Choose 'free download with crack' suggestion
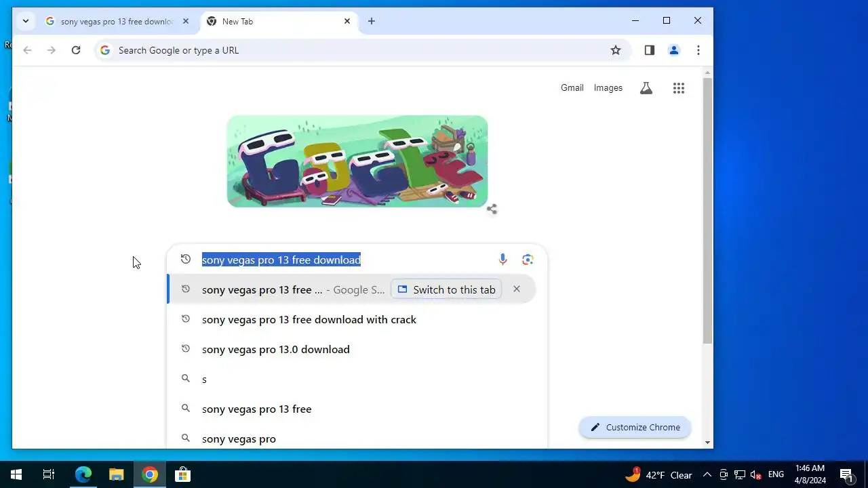 coord(351,319)
